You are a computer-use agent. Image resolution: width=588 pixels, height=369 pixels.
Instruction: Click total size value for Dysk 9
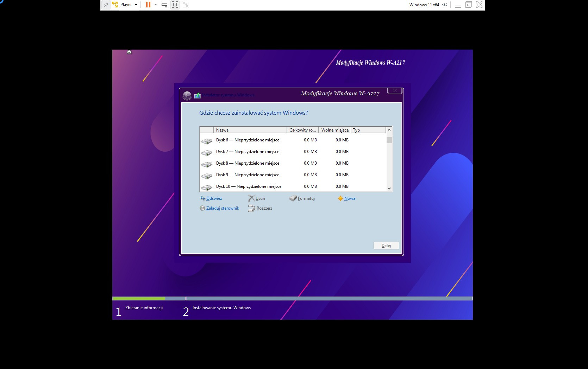(x=310, y=175)
